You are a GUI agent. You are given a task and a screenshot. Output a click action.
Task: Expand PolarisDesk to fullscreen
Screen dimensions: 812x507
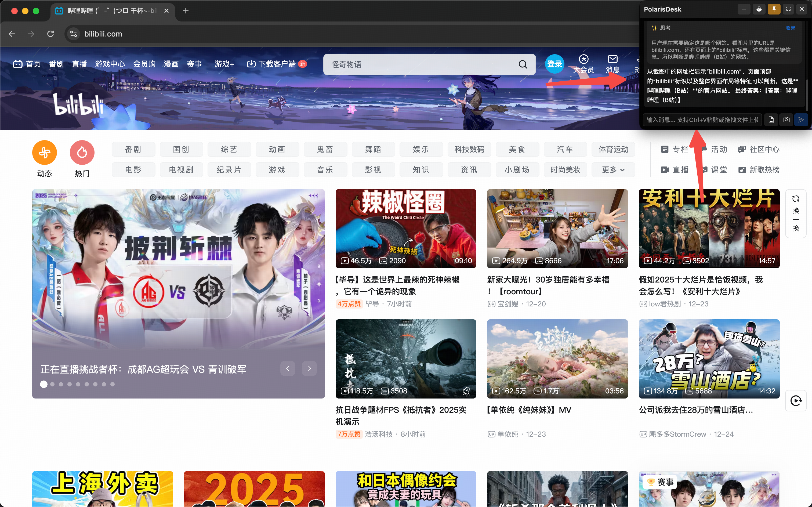click(x=788, y=9)
